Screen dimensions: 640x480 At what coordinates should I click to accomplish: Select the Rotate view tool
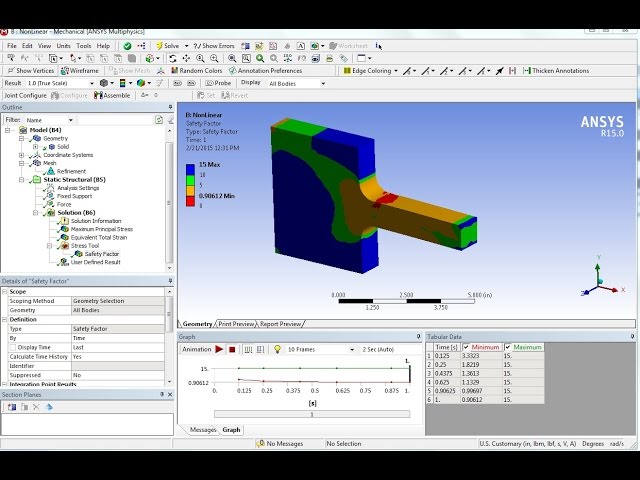tap(173, 58)
